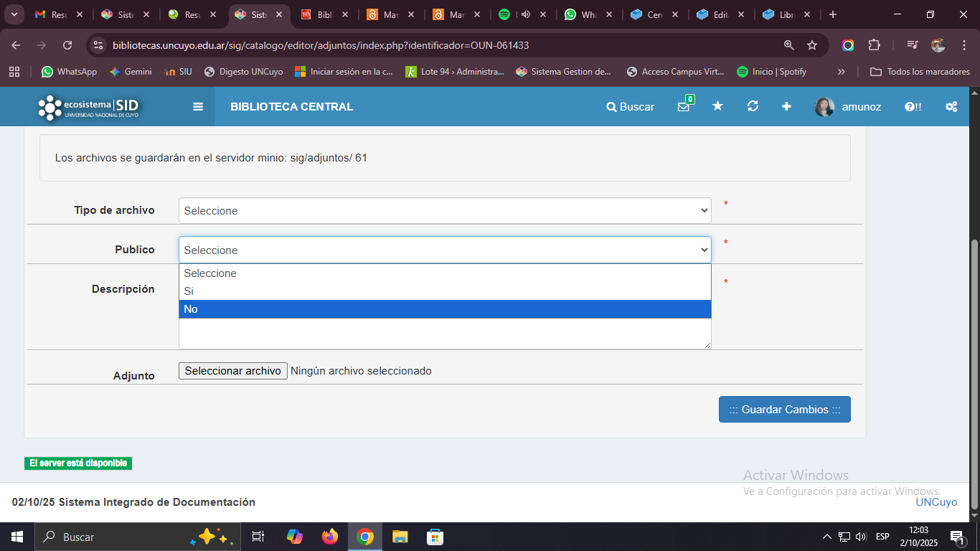The height and width of the screenshot is (551, 980).
Task: Open WhatsApp bookmark in bookmarks bar
Action: click(69, 72)
